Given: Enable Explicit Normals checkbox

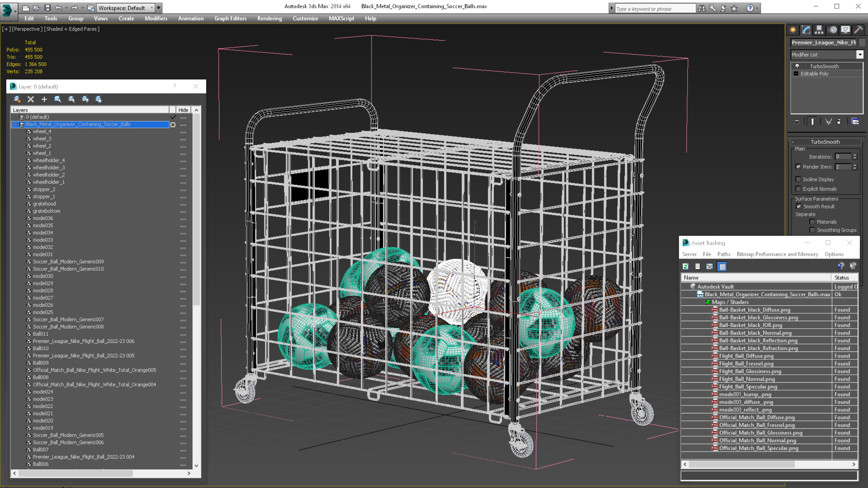Looking at the screenshot, I should pos(798,189).
